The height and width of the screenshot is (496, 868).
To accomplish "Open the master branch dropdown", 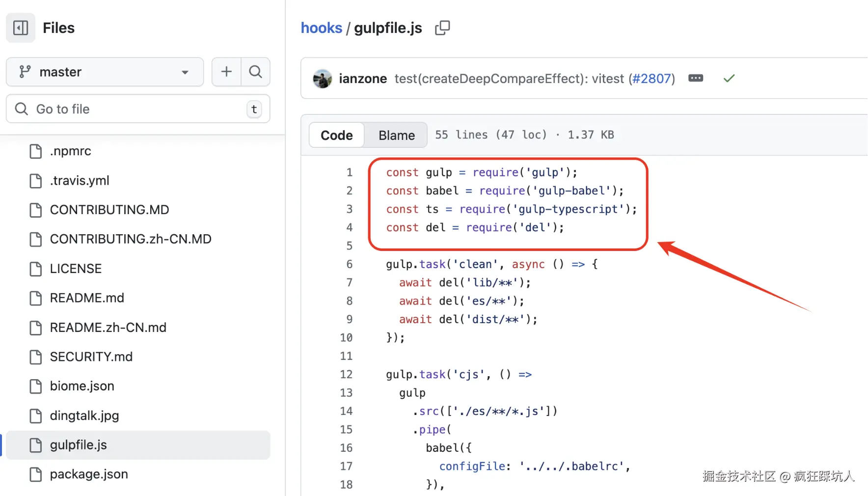I will (105, 72).
